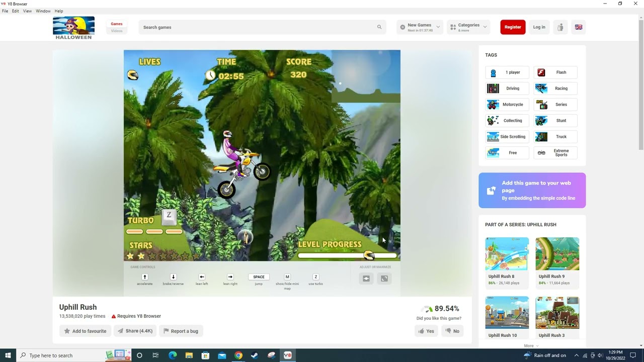Open the Edit menu
This screenshot has width=644, height=362.
point(16,11)
